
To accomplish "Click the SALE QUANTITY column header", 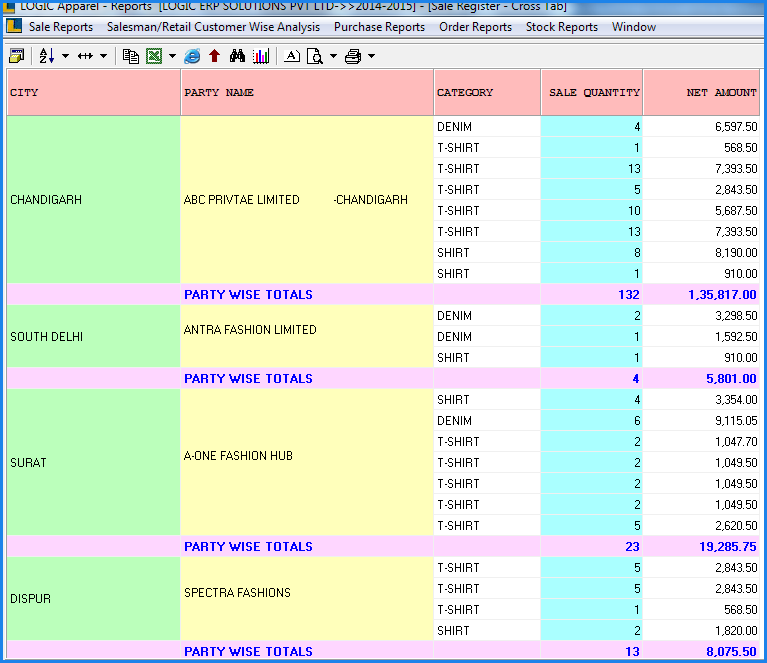I will [x=592, y=92].
